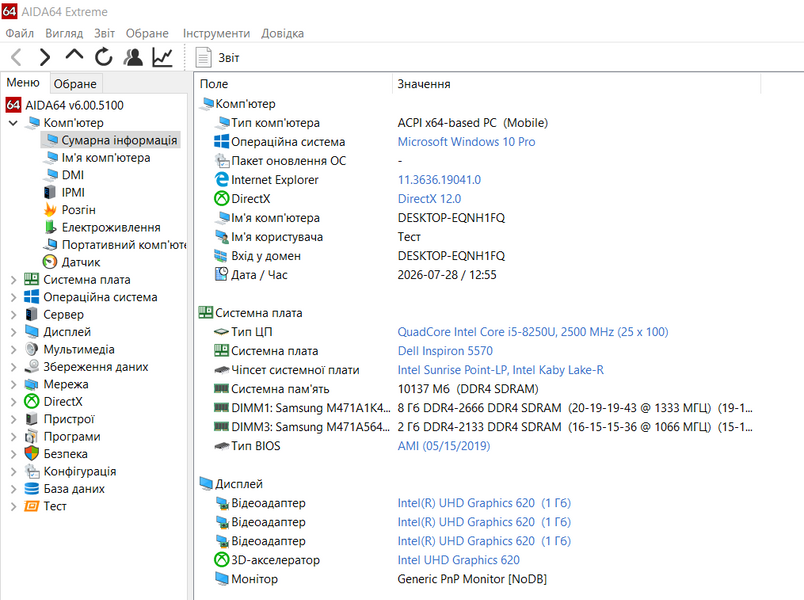The height and width of the screenshot is (600, 804).
Task: Go forward with the right arrow toolbar button
Action: pos(45,57)
